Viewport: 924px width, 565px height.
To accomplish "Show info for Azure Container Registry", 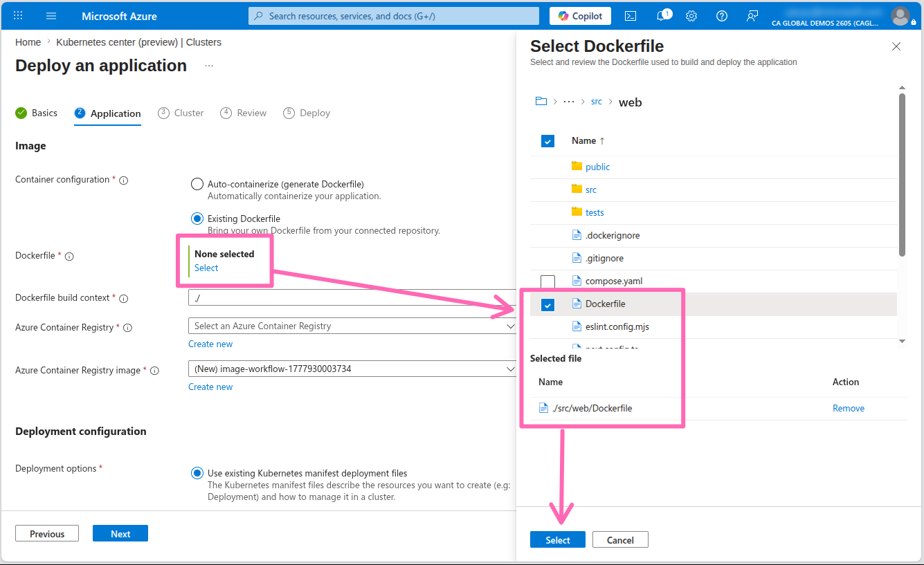I will click(127, 328).
